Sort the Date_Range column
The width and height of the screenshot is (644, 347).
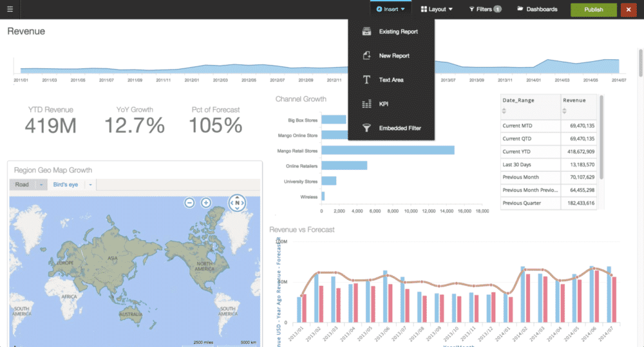[x=506, y=111]
